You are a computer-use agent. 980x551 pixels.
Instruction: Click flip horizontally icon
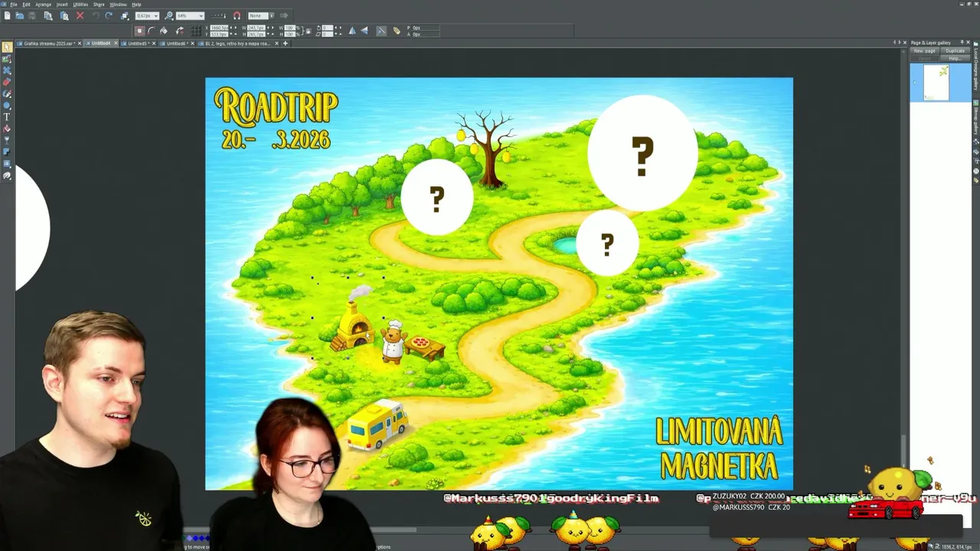click(x=352, y=31)
